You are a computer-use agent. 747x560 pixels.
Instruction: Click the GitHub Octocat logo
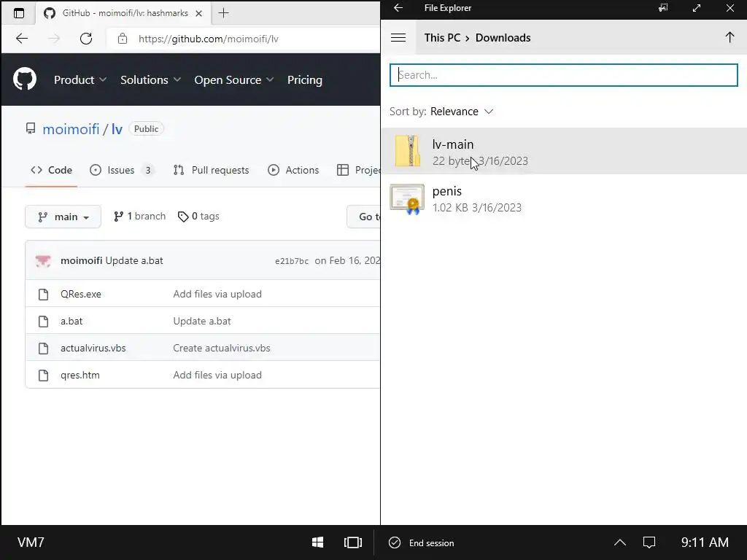coord(25,79)
